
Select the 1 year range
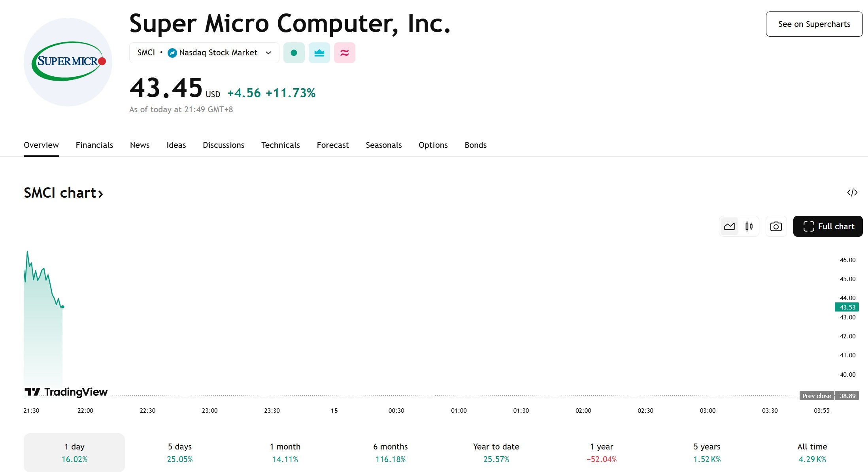click(x=602, y=452)
